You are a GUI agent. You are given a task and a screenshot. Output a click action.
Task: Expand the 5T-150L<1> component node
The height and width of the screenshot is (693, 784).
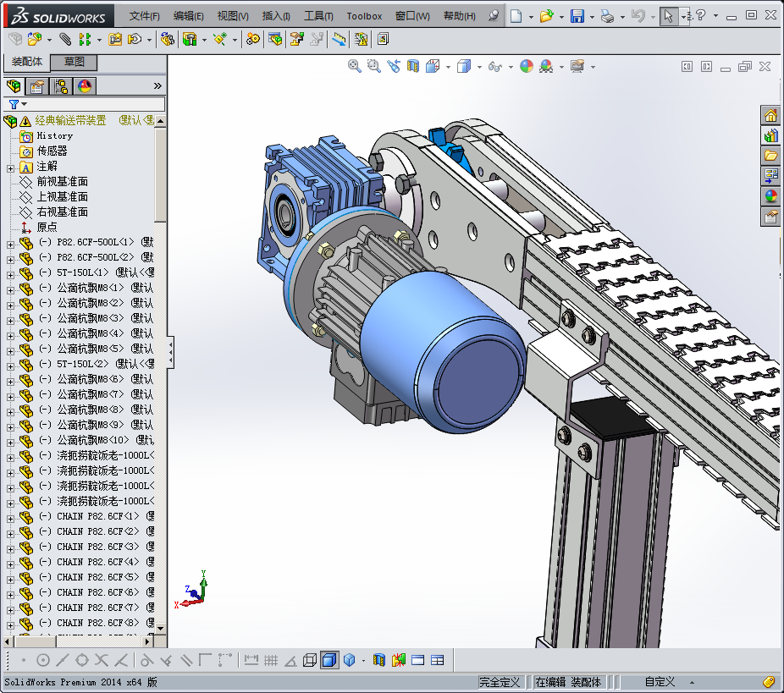pyautogui.click(x=10, y=272)
